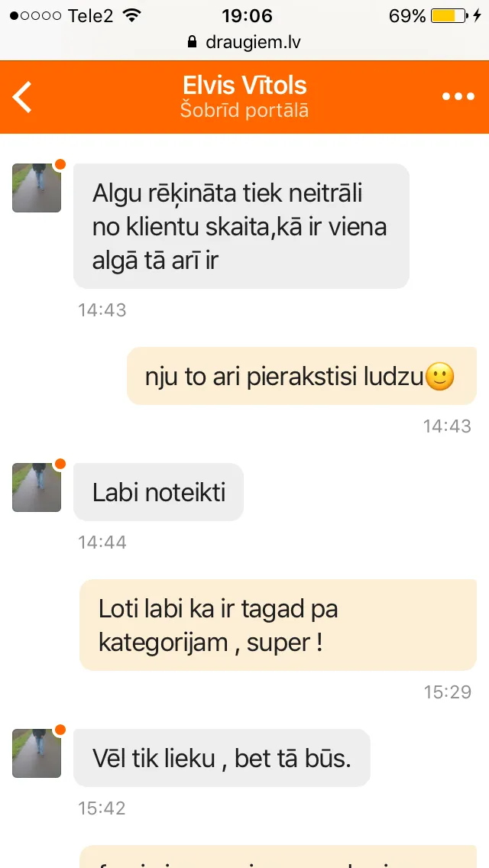Viewport: 489px width, 868px height.
Task: Tap the padlock icon beside draugiem.lv
Action: pos(193,42)
